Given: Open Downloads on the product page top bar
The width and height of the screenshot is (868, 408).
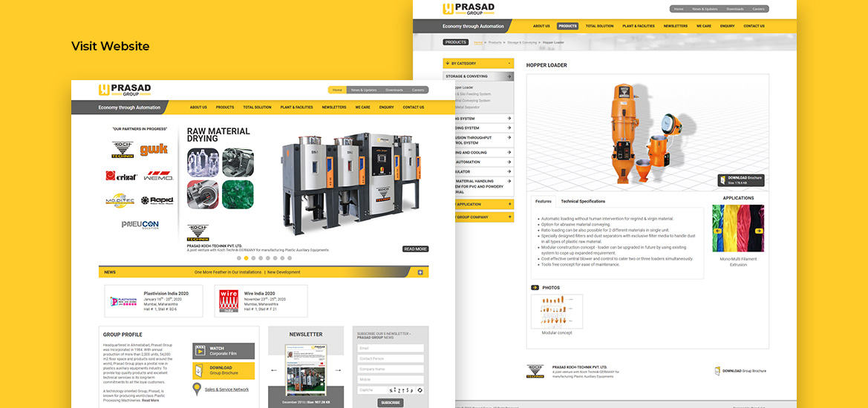Looking at the screenshot, I should (735, 9).
